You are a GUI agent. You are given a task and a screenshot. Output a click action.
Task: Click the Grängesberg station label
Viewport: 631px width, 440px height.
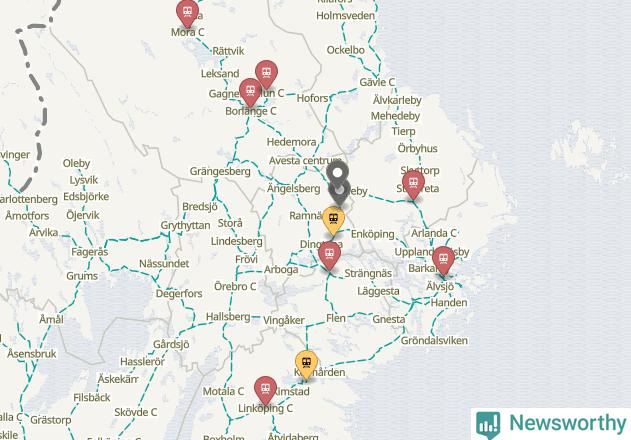(x=220, y=171)
